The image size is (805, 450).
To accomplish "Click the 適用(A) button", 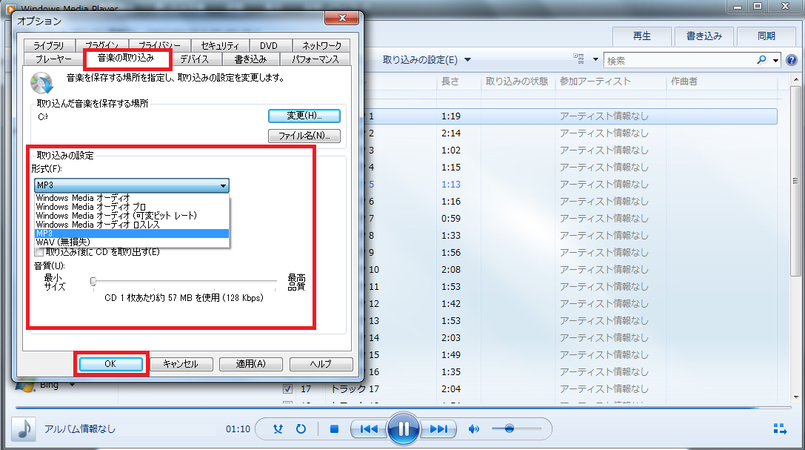I will point(251,364).
